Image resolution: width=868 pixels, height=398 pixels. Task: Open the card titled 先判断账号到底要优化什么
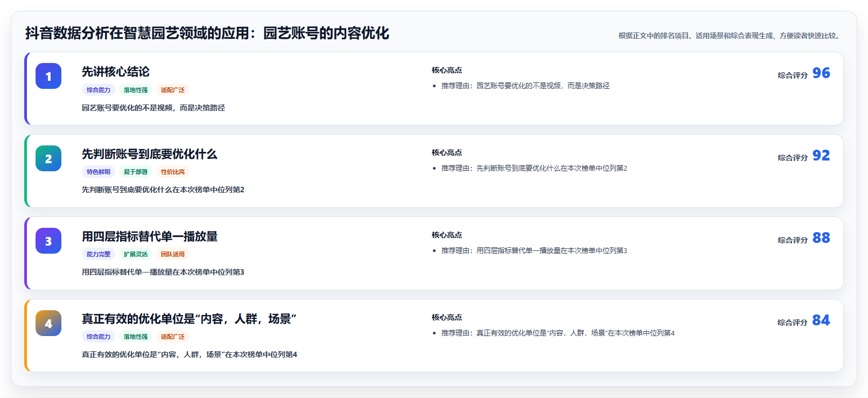click(x=434, y=171)
